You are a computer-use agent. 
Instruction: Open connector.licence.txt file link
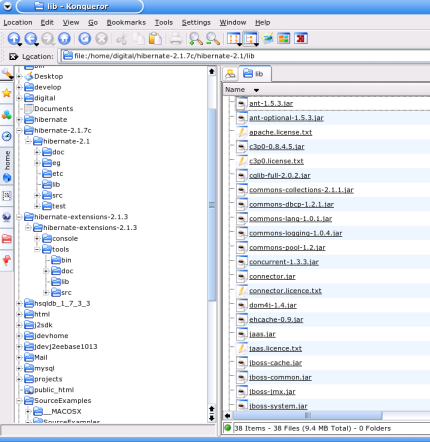(285, 291)
